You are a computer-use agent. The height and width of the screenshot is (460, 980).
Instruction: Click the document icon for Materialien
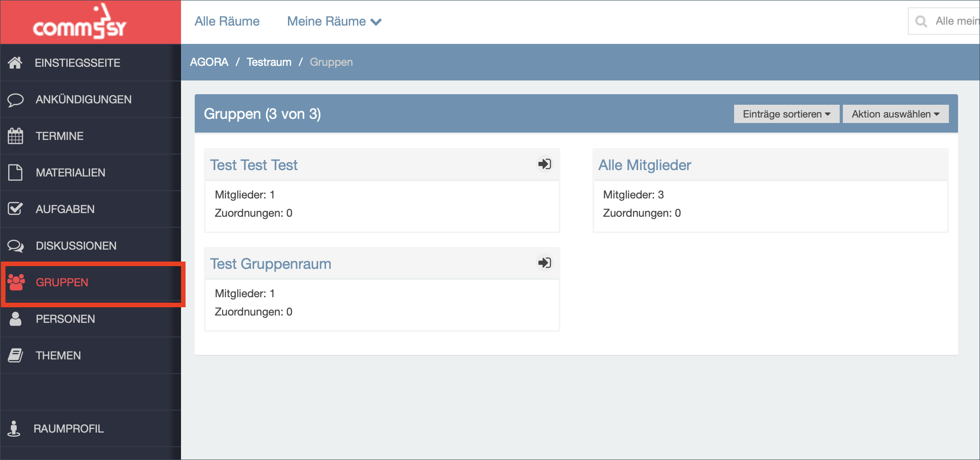pyautogui.click(x=16, y=172)
